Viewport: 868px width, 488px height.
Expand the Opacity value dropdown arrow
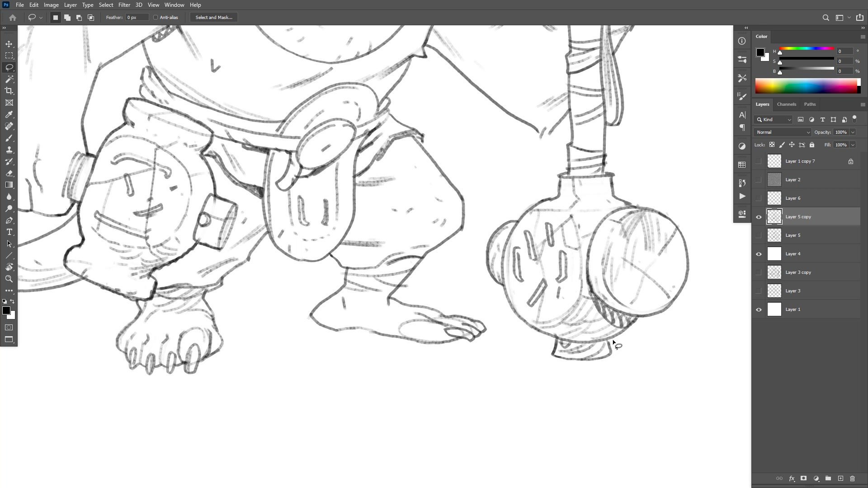pos(853,132)
